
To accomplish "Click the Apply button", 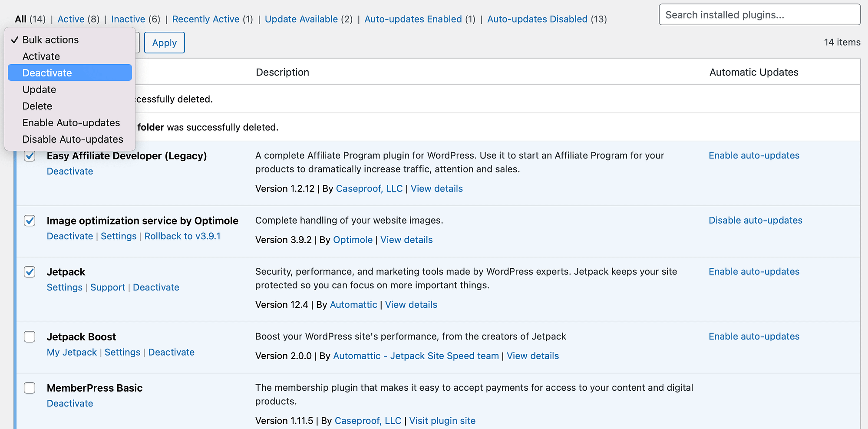I will [x=164, y=43].
